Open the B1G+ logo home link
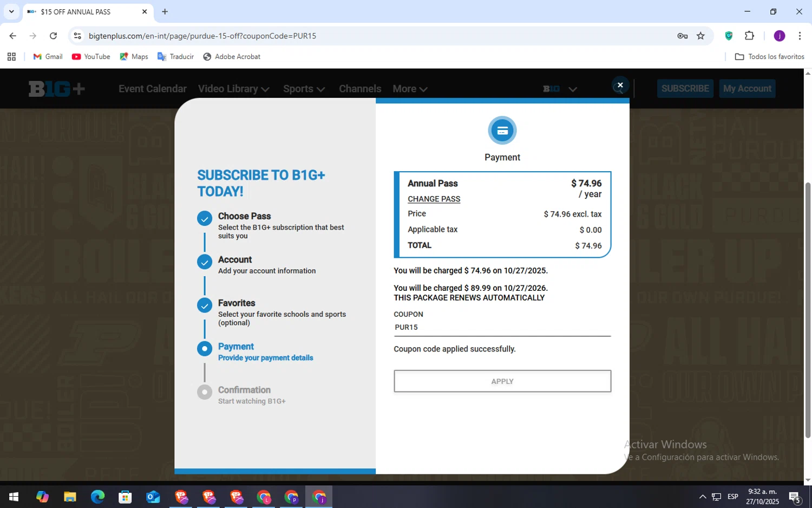The height and width of the screenshot is (508, 812). [x=57, y=89]
